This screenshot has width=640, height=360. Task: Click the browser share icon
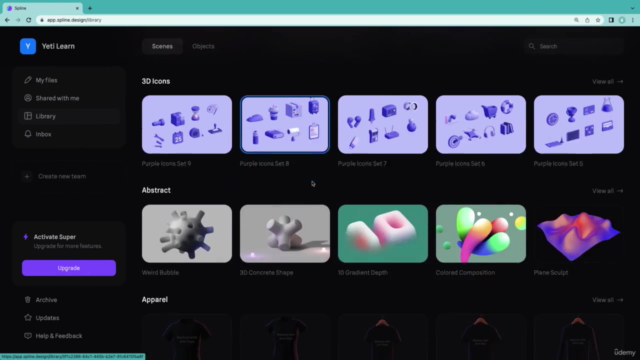pyautogui.click(x=587, y=20)
